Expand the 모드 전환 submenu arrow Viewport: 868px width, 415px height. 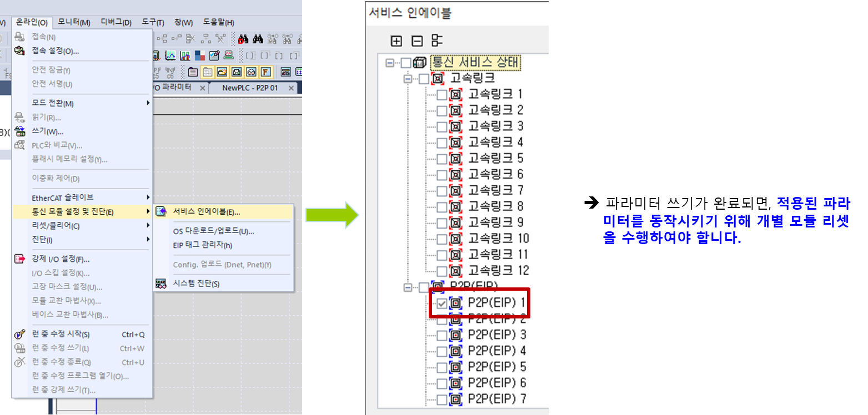coord(148,103)
